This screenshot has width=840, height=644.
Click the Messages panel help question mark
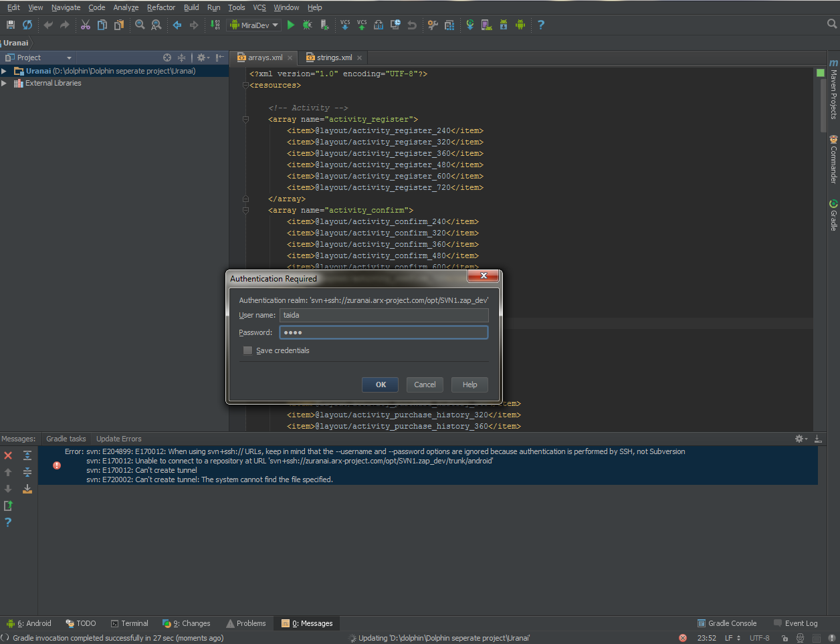pyautogui.click(x=8, y=522)
